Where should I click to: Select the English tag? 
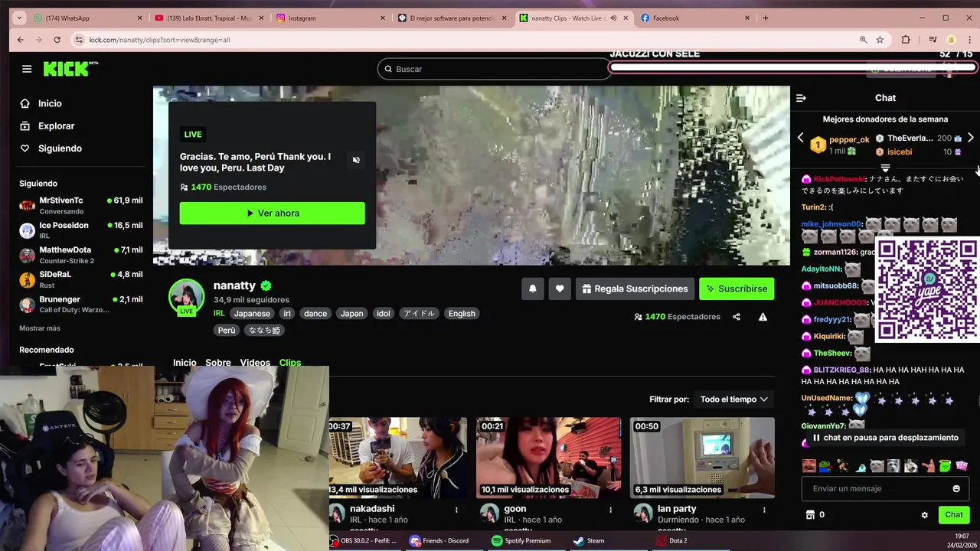[x=462, y=313]
